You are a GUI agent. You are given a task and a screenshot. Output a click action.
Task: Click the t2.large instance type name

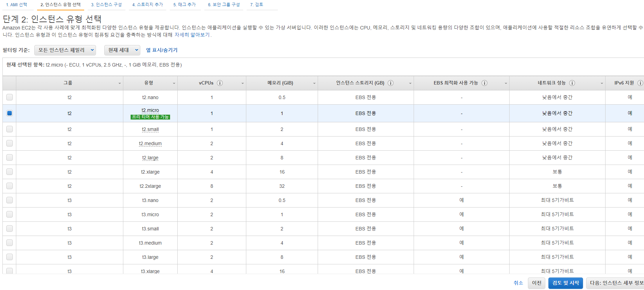[150, 158]
